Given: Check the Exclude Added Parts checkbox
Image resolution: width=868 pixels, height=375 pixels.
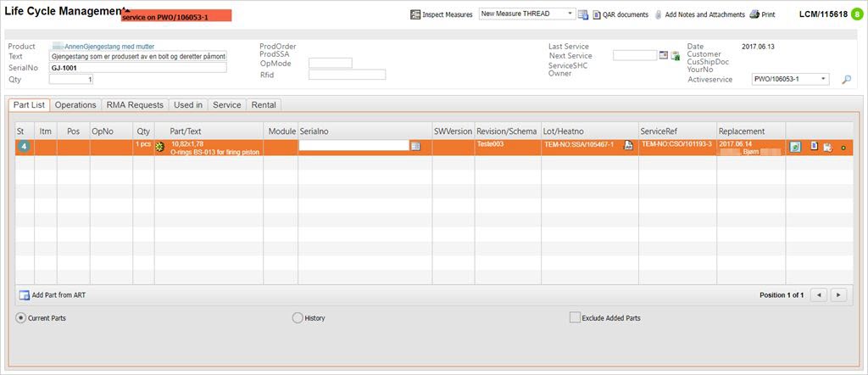Looking at the screenshot, I should 575,318.
